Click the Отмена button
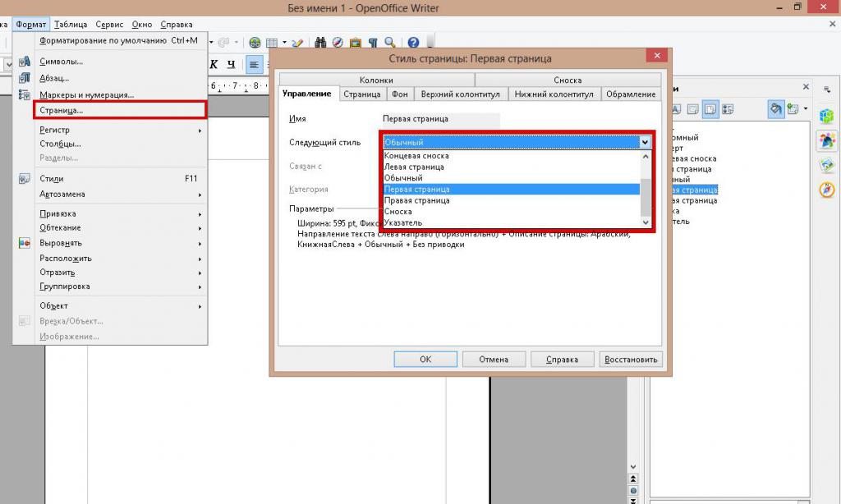 point(494,360)
